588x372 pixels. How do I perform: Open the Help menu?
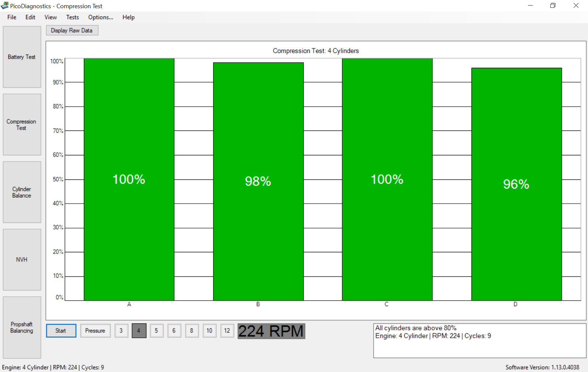128,17
